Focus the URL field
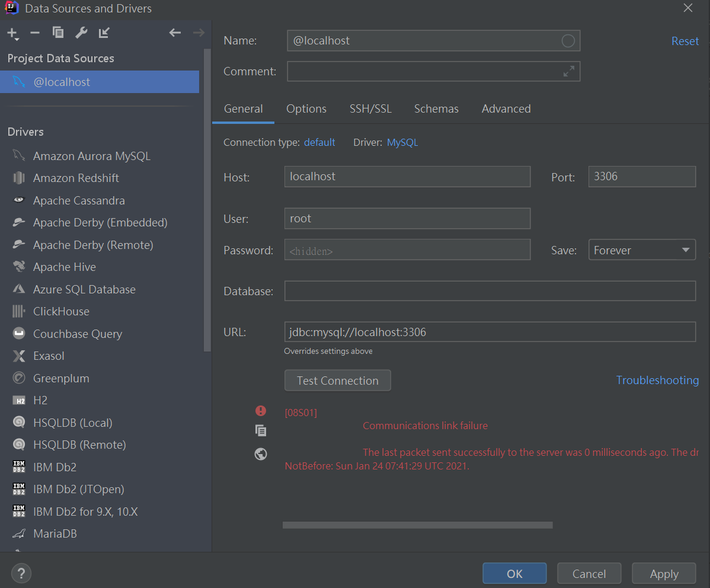This screenshot has width=710, height=588. pyautogui.click(x=490, y=332)
